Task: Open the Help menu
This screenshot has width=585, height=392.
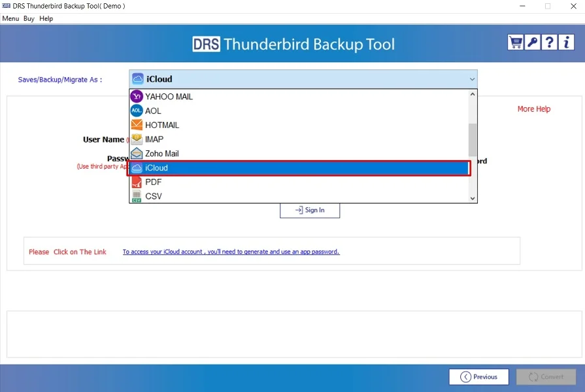Action: click(x=46, y=18)
